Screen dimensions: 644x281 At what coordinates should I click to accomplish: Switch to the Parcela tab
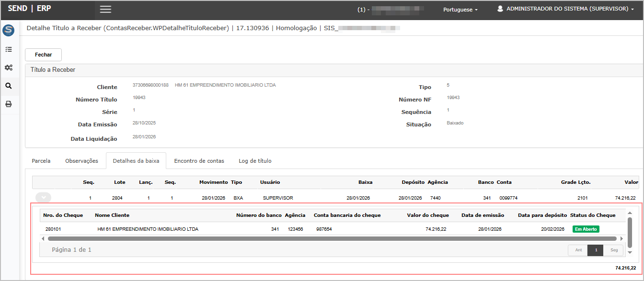pyautogui.click(x=41, y=161)
